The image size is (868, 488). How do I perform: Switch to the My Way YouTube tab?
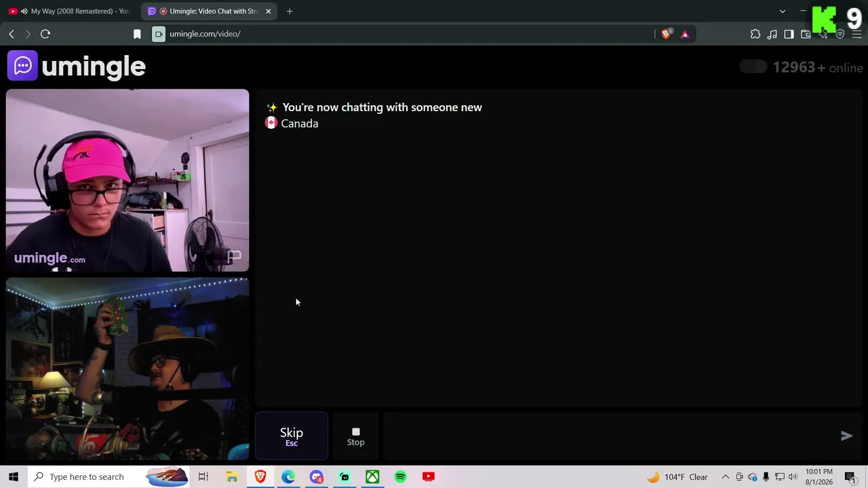70,11
